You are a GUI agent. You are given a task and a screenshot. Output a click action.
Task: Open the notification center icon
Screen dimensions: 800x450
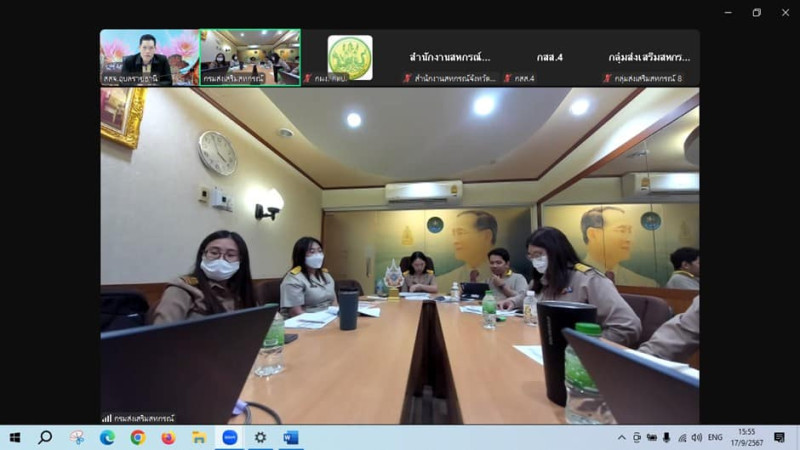coord(779,437)
